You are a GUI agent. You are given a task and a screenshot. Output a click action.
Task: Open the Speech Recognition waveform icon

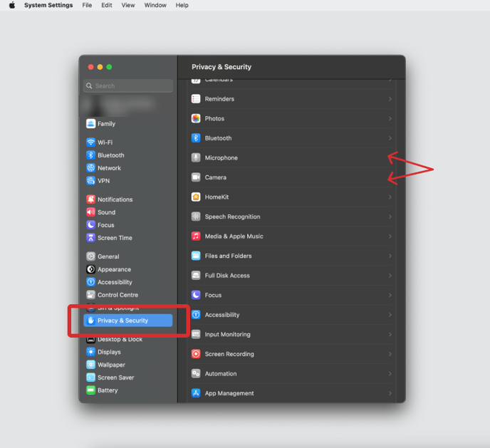point(196,217)
